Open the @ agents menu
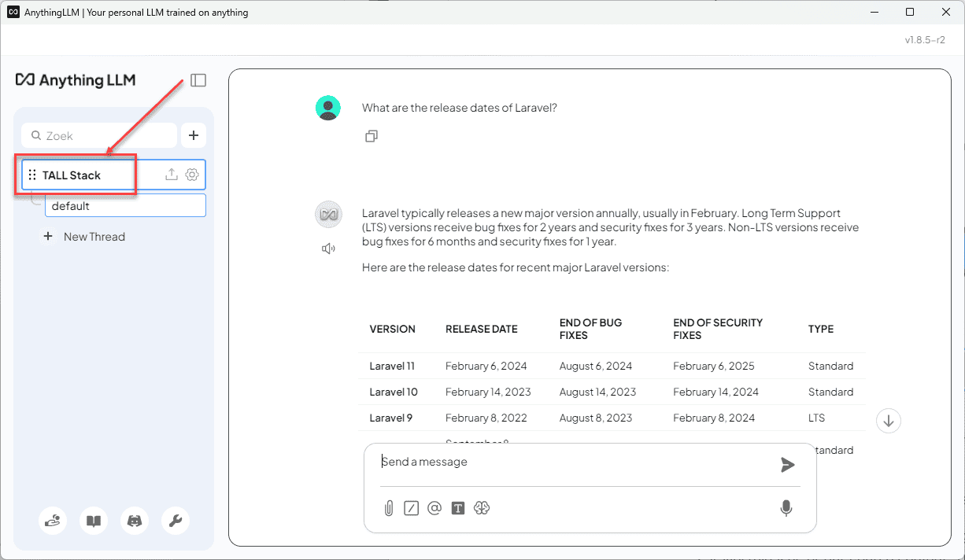 pyautogui.click(x=434, y=508)
